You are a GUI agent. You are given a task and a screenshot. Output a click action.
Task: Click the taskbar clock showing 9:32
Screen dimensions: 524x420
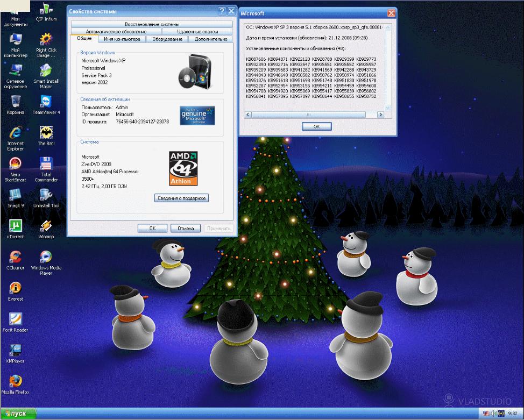pos(512,414)
